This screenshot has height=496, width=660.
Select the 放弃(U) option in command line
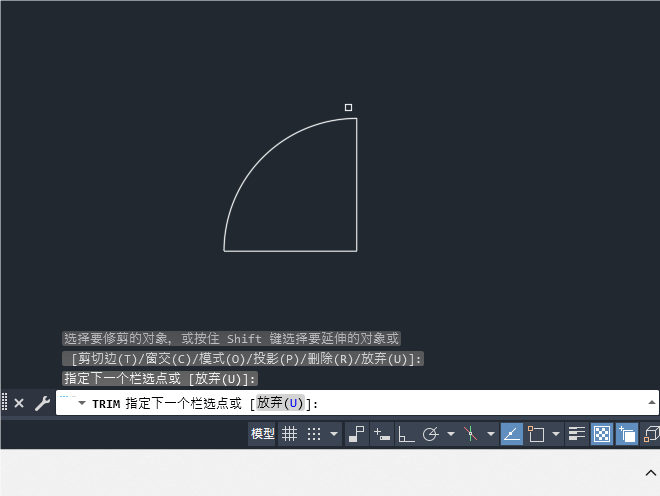(280, 403)
